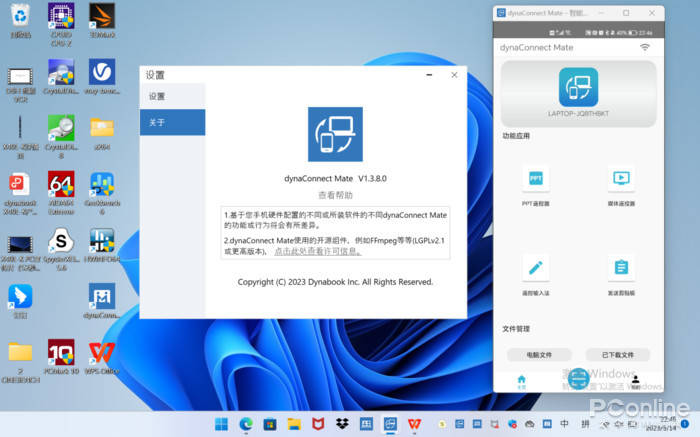Click Dropbox icon in the taskbar
The image size is (700, 437).
pos(342,424)
